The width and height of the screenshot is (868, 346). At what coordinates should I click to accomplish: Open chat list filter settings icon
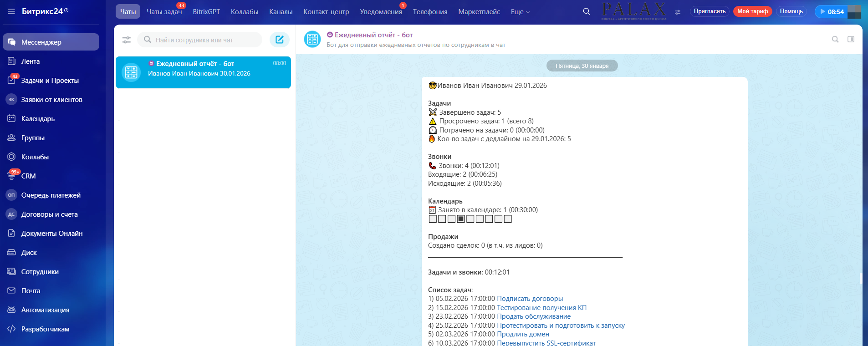coord(127,40)
